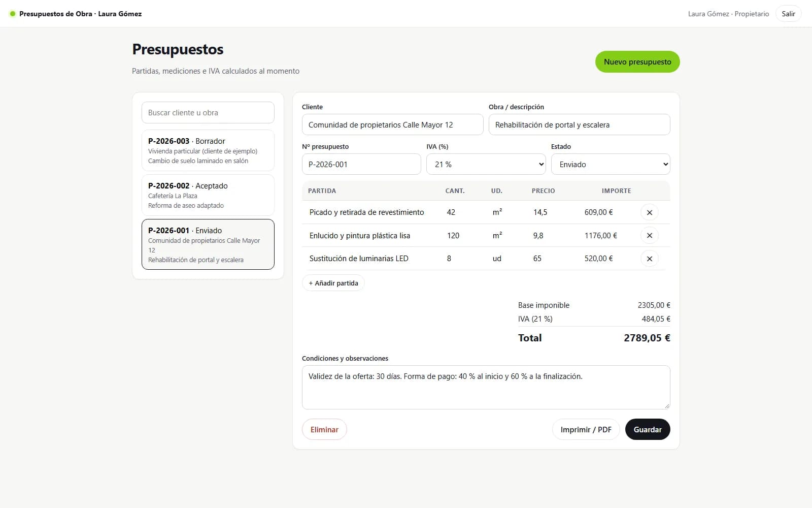
Task: Open budget P-2026-003 Borrador in list
Action: tap(208, 150)
